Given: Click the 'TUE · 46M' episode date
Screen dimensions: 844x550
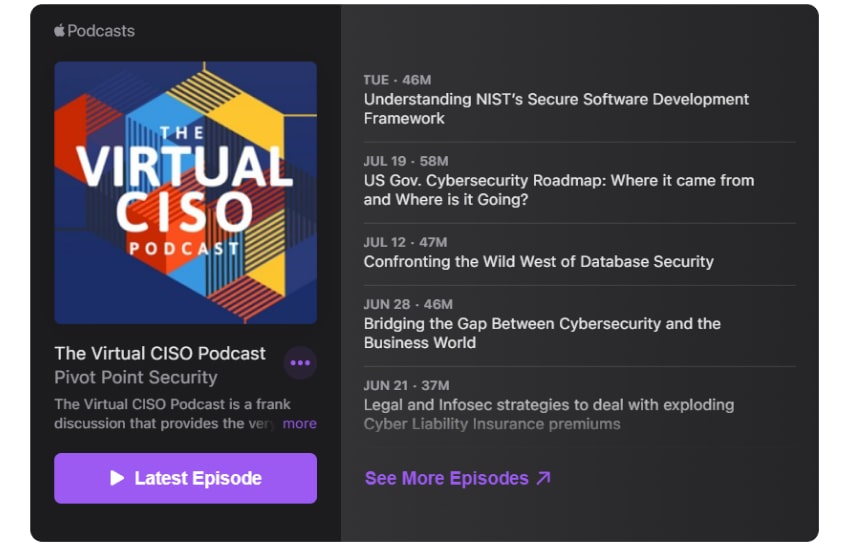Looking at the screenshot, I should point(397,80).
